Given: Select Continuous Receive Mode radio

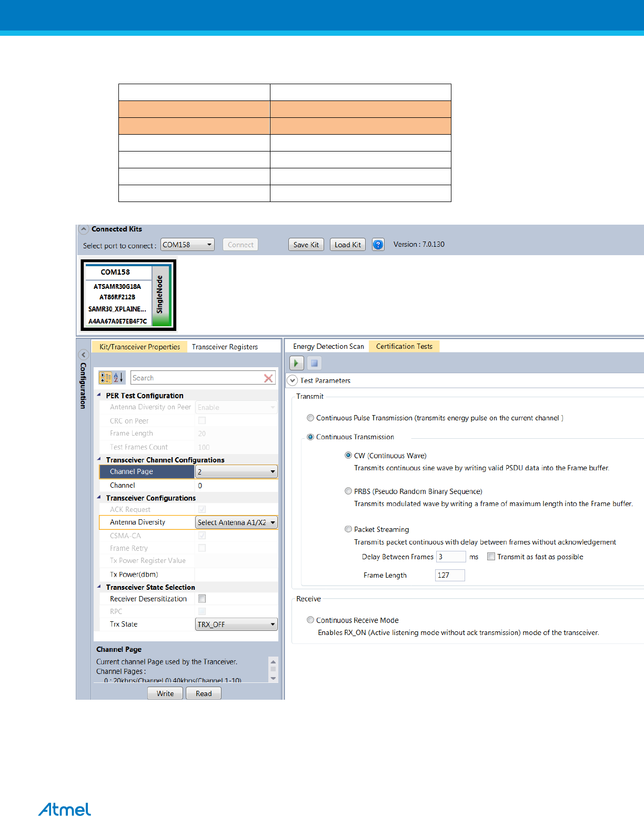Looking at the screenshot, I should coord(310,620).
